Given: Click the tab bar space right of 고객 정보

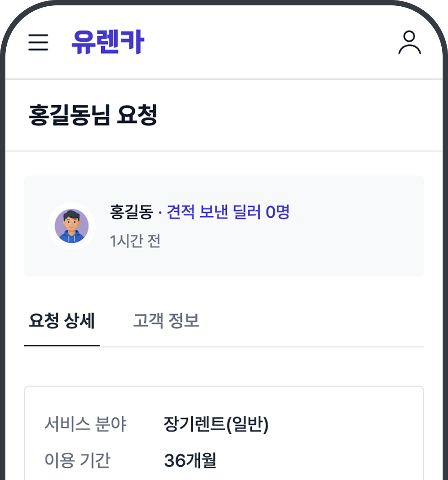Looking at the screenshot, I should click(314, 321).
